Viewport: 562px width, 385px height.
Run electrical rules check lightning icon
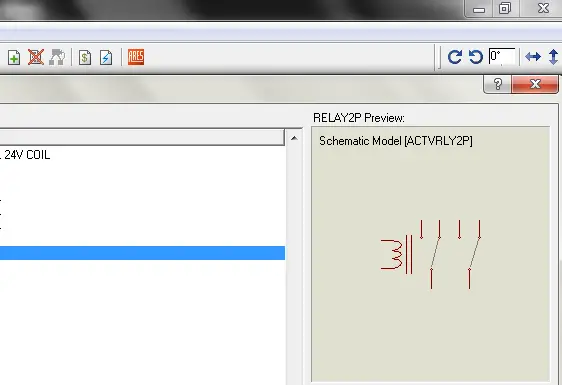tap(106, 57)
